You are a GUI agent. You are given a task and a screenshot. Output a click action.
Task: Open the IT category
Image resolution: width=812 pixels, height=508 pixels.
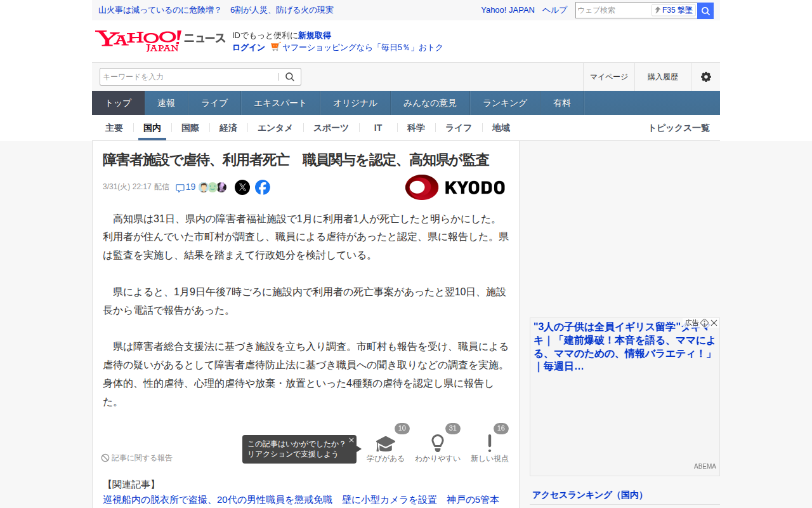(x=378, y=128)
